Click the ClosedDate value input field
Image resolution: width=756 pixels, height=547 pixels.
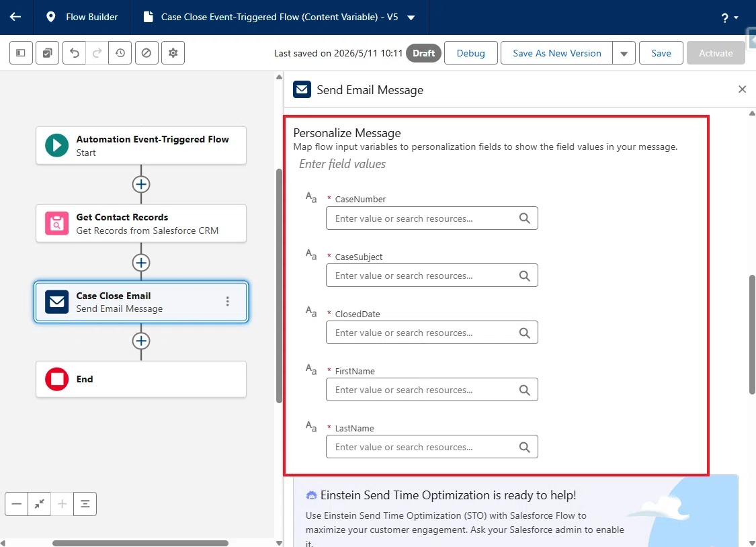click(x=432, y=333)
